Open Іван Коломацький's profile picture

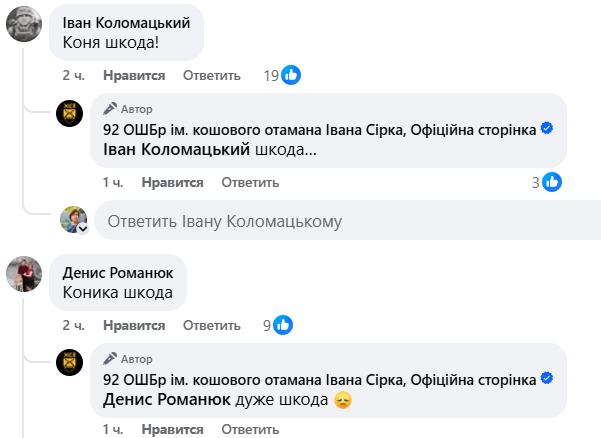[x=24, y=24]
